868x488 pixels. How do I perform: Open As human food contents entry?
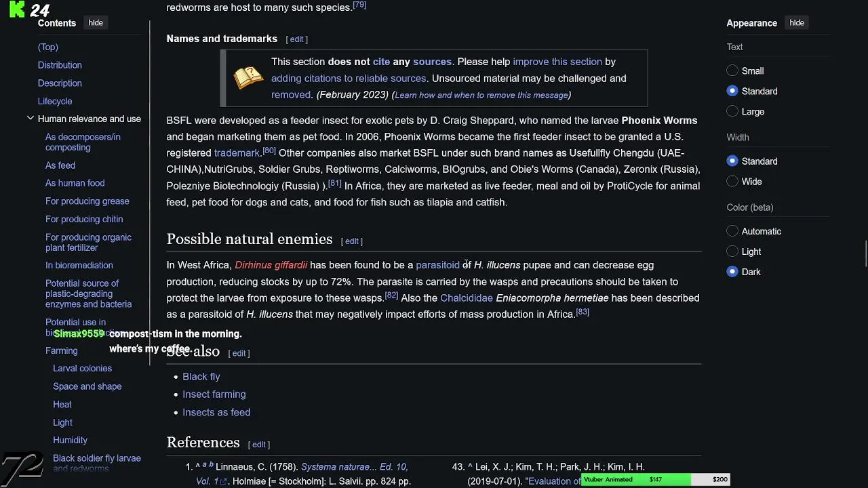[75, 183]
